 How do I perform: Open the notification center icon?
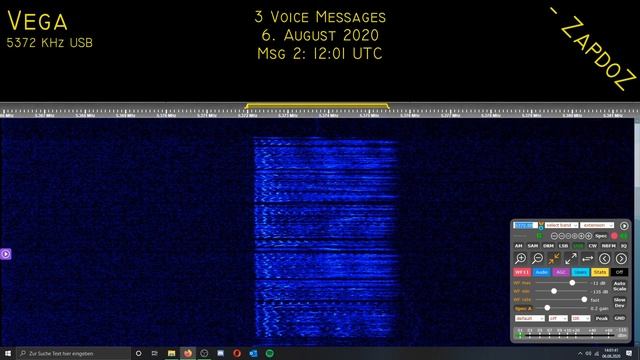pyautogui.click(x=629, y=353)
